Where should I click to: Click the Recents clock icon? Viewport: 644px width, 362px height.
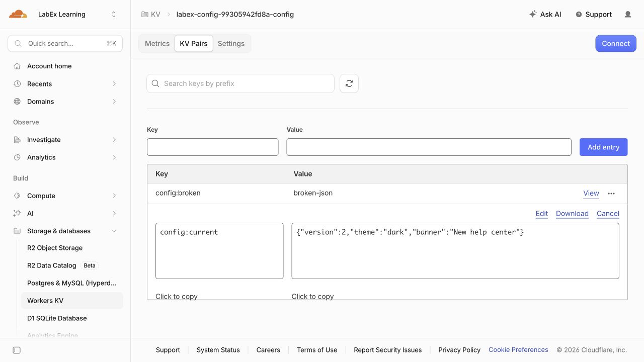tap(17, 84)
